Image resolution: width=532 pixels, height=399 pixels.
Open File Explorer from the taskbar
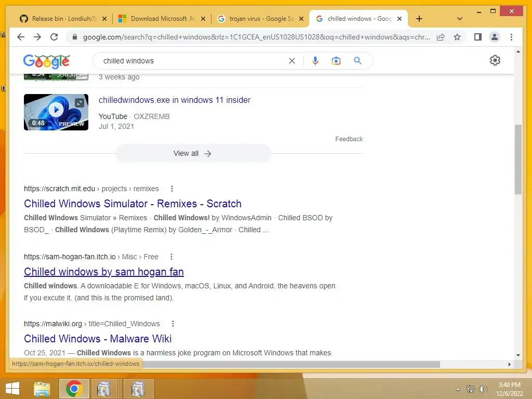coord(42,389)
